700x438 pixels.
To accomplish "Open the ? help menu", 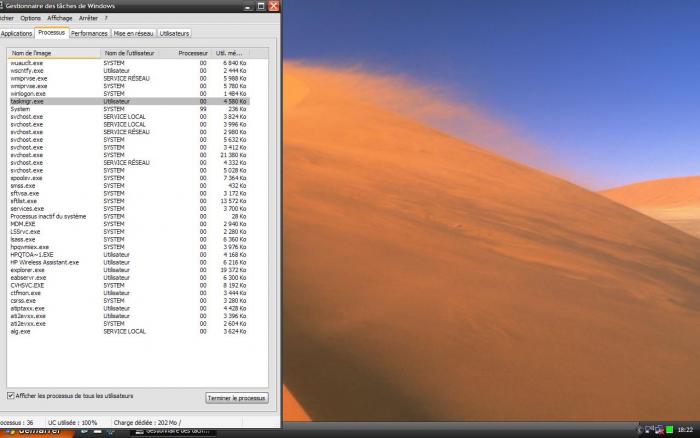I will click(x=106, y=18).
